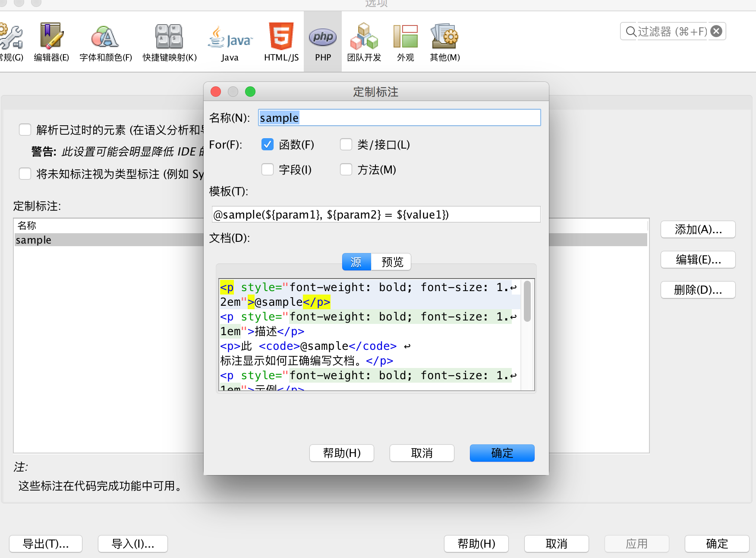Clear the 过滤器 search field
Image resolution: width=756 pixels, height=558 pixels.
pyautogui.click(x=716, y=31)
